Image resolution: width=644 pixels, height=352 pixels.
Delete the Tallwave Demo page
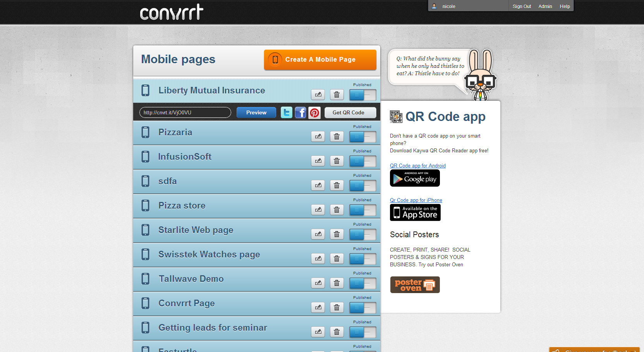click(x=337, y=283)
